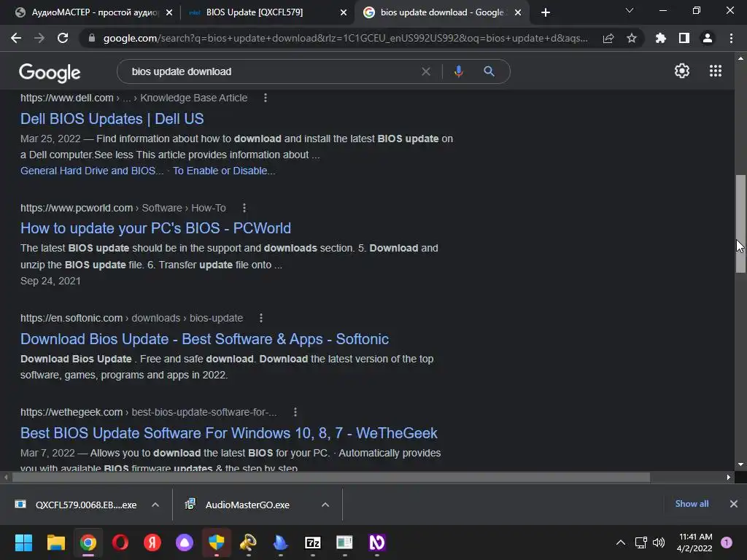This screenshot has width=747, height=560.
Task: Click the scroll right arrow
Action: pos(729,477)
